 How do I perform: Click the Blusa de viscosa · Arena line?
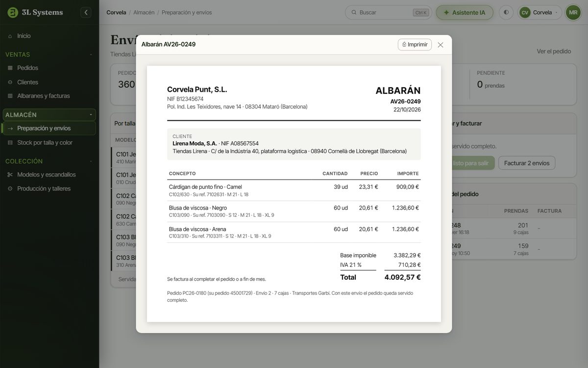(294, 233)
